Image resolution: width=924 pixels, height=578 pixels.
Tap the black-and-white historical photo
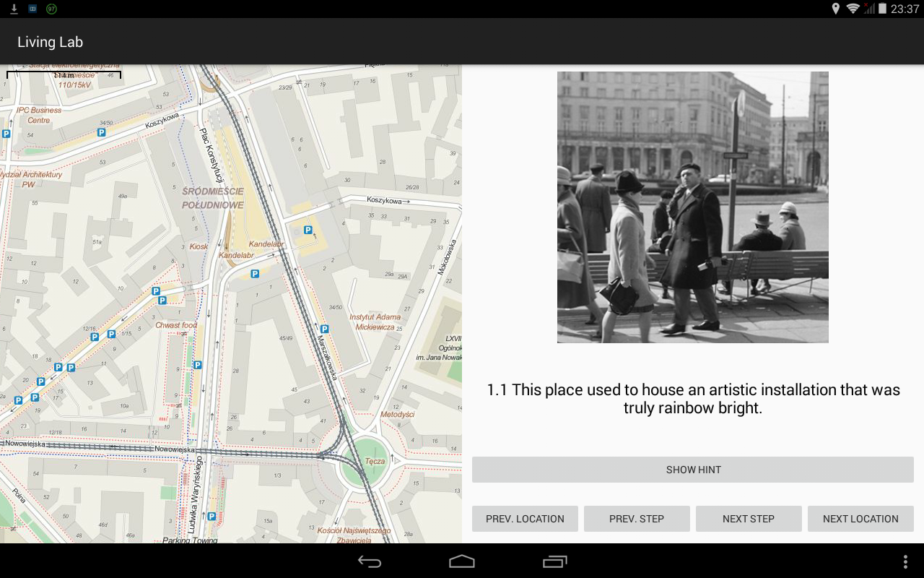tap(692, 207)
